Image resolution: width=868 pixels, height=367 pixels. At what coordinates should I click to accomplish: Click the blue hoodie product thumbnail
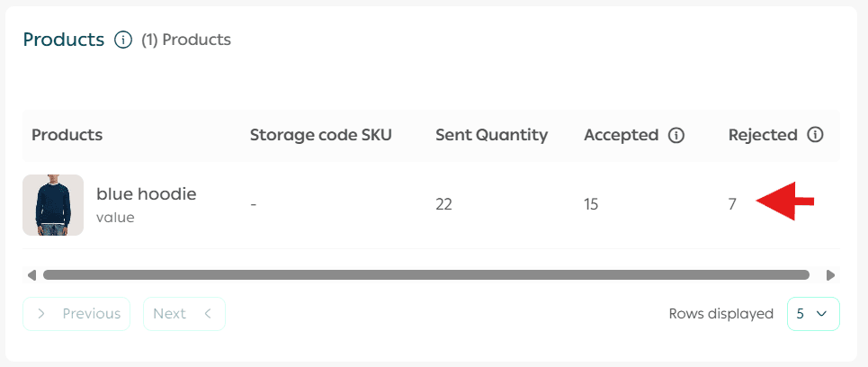(53, 205)
